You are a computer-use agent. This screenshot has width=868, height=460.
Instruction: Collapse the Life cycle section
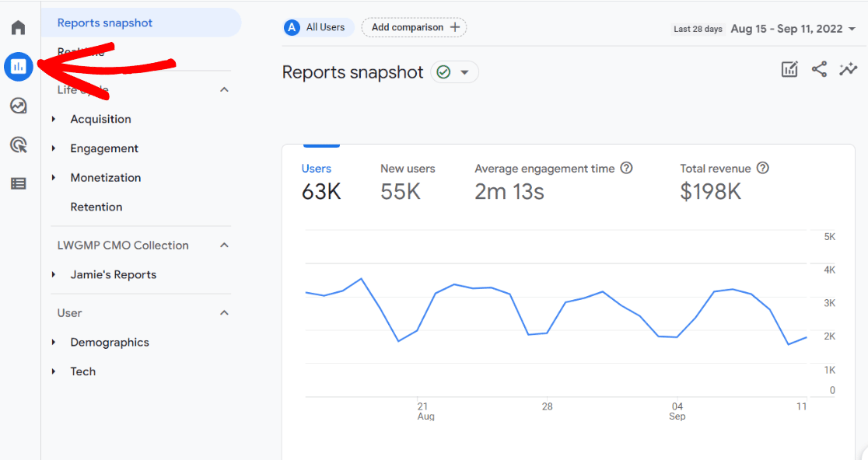[224, 89]
